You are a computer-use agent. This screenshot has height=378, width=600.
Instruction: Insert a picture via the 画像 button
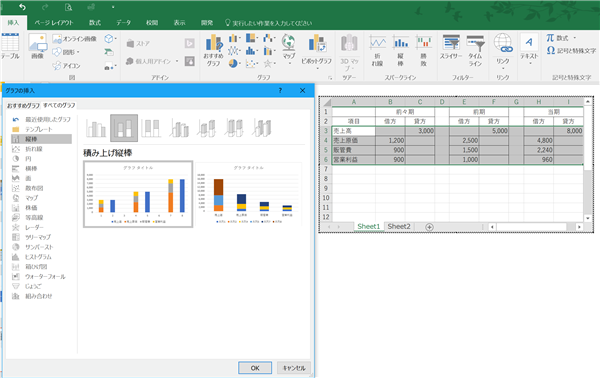coord(38,46)
